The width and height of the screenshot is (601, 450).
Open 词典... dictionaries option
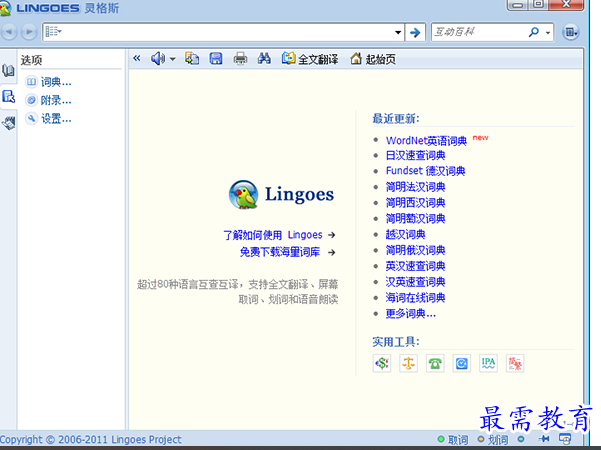(x=48, y=82)
